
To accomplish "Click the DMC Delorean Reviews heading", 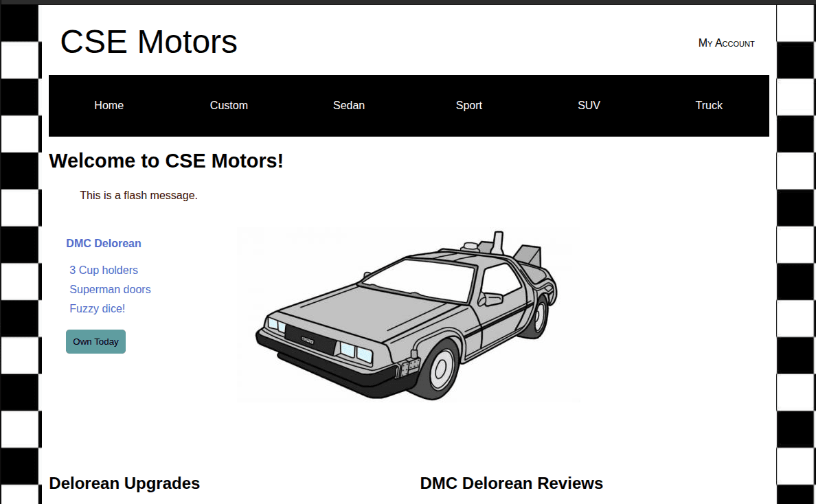I will (x=511, y=483).
